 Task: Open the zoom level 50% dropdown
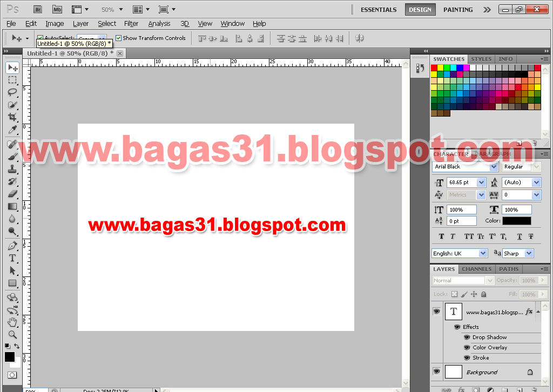click(x=121, y=10)
